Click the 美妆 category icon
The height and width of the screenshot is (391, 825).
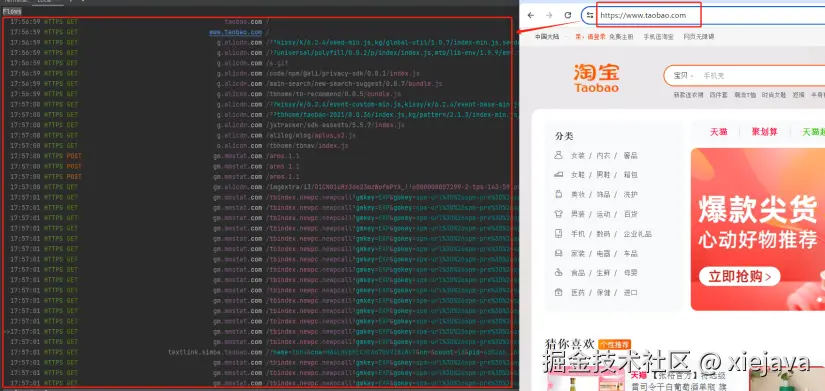coord(559,194)
